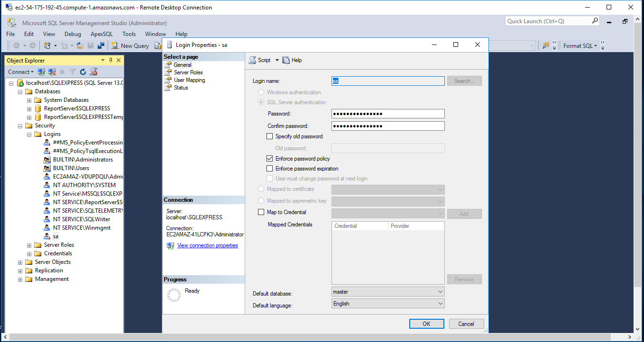Image resolution: width=644 pixels, height=342 pixels.
Task: Click the Navigate Backward toolbar icon
Action: (16, 45)
